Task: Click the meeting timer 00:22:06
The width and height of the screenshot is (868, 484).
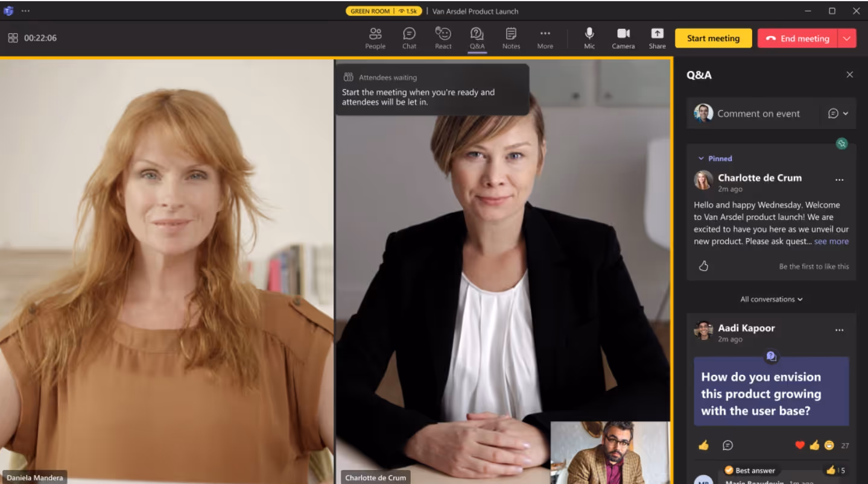Action: tap(40, 38)
